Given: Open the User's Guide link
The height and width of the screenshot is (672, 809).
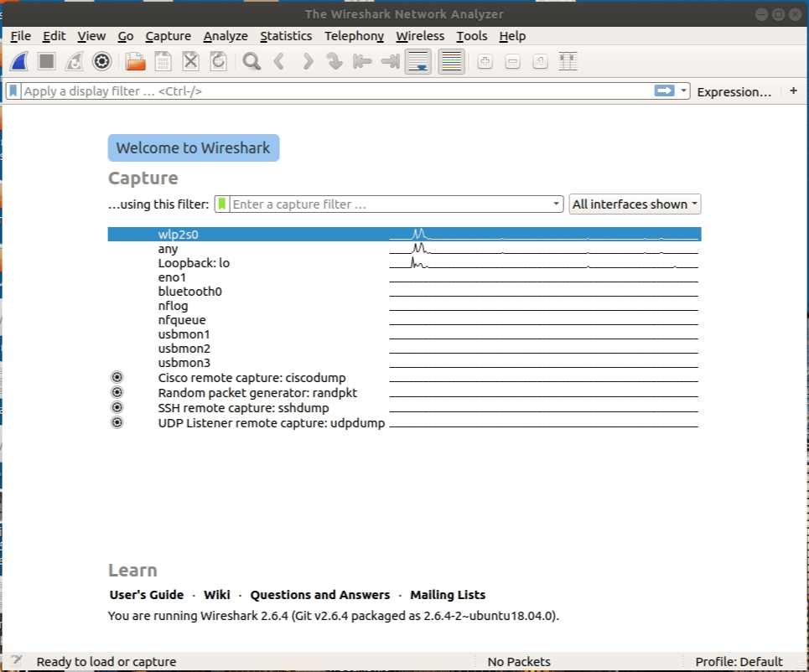Looking at the screenshot, I should point(147,595).
